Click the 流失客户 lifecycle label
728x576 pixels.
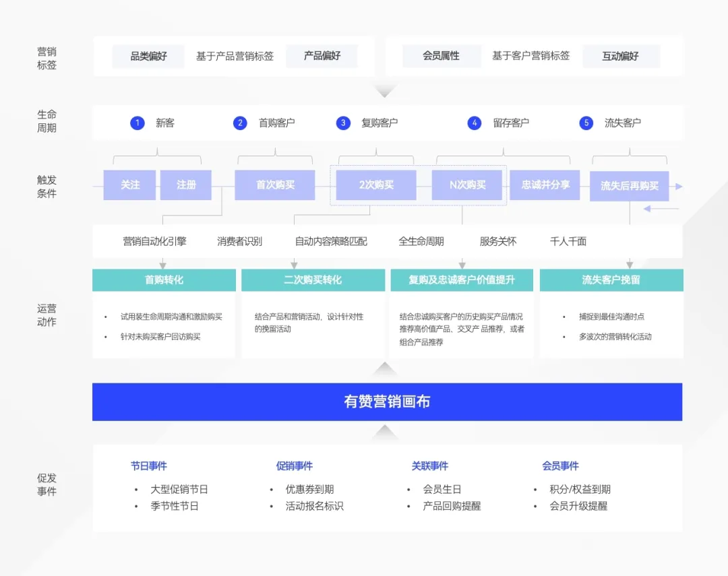click(x=623, y=123)
